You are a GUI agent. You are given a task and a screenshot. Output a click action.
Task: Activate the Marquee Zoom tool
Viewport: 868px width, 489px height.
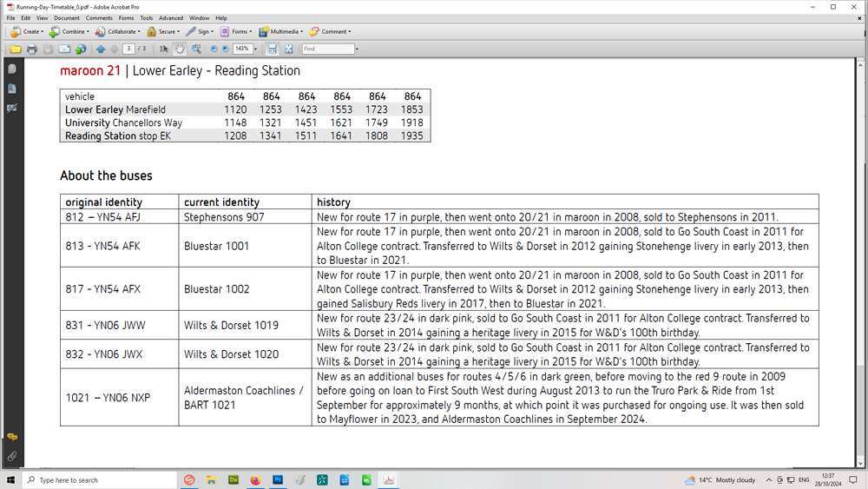click(197, 50)
